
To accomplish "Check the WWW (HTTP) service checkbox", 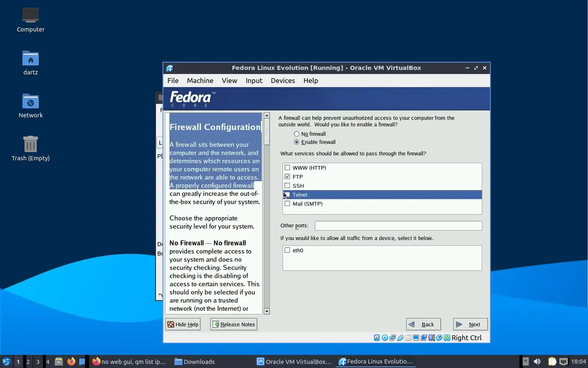I will pos(287,168).
